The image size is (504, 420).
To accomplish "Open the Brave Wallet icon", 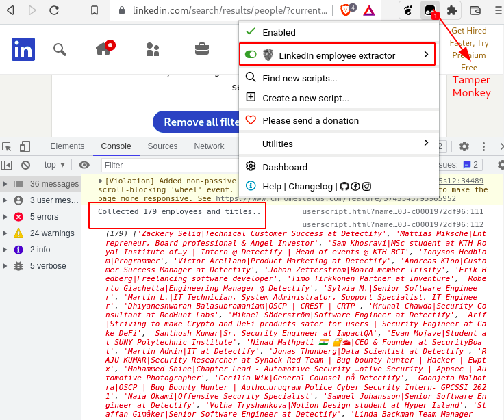I will point(475,10).
